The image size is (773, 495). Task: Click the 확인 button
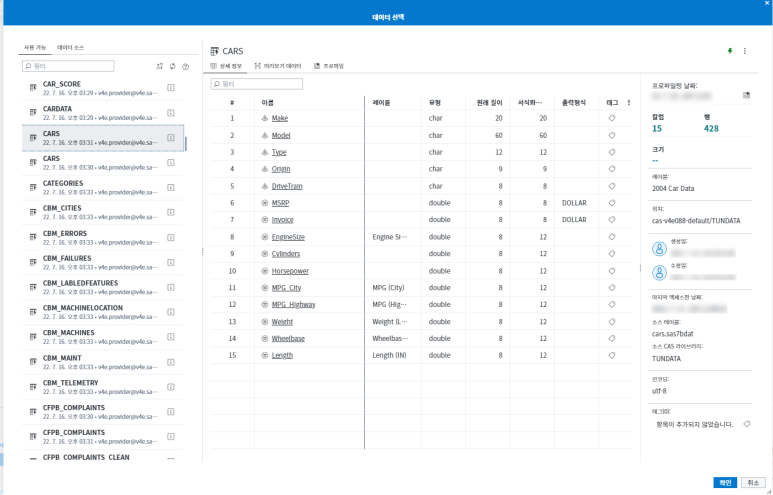click(725, 483)
